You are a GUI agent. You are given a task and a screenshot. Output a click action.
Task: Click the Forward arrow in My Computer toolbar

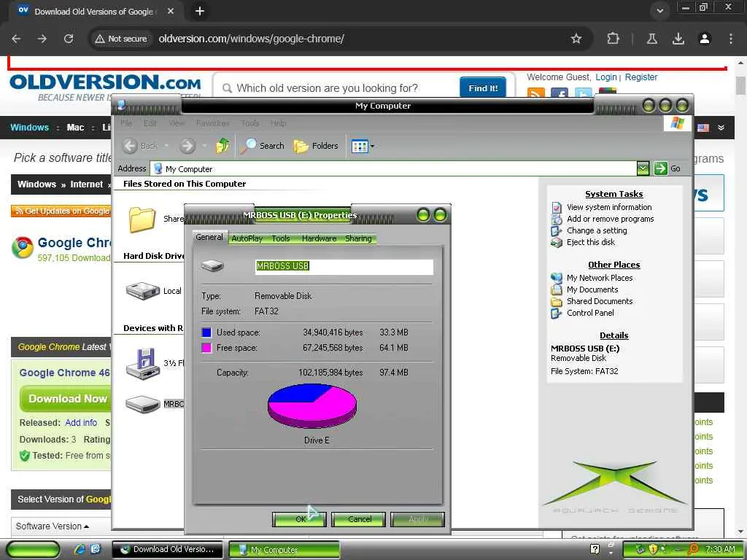187,146
